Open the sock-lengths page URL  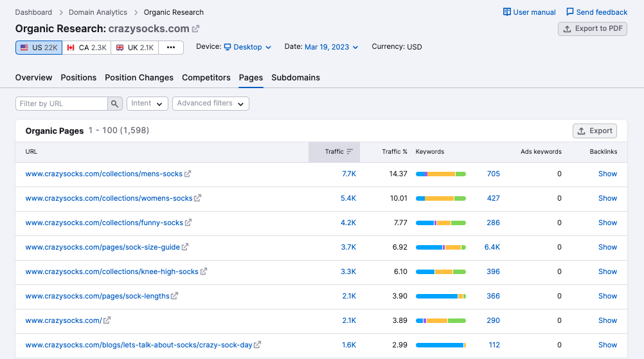click(x=97, y=296)
